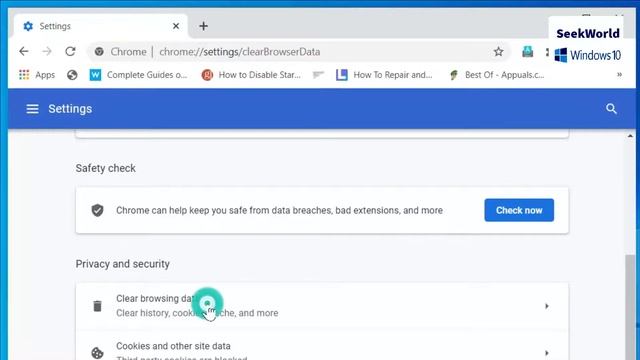Expand Clear browsing data arrow

(x=547, y=306)
